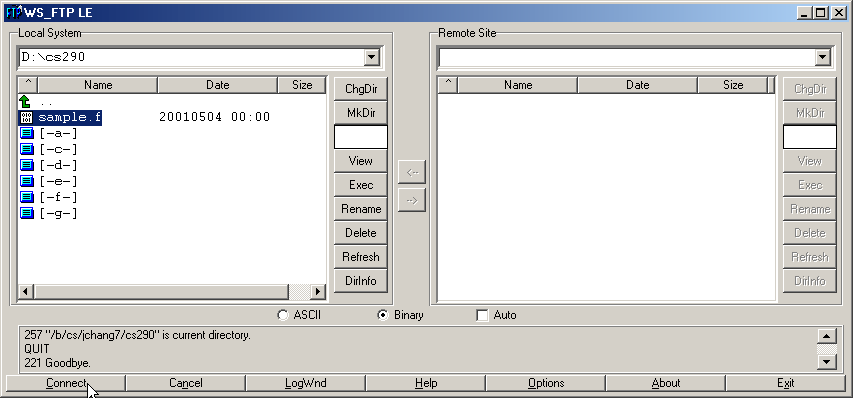Select the [-c-] drive icon
Image resolution: width=853 pixels, height=398 pixels.
pyautogui.click(x=27, y=149)
